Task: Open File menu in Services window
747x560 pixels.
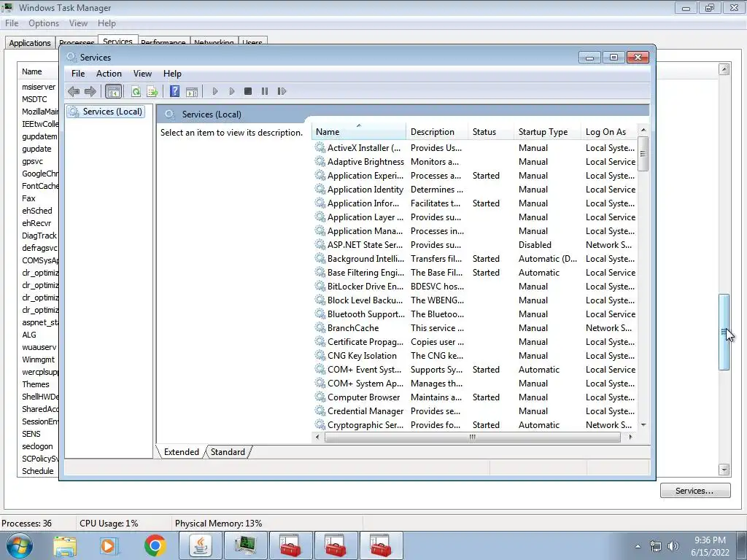Action: coord(78,74)
